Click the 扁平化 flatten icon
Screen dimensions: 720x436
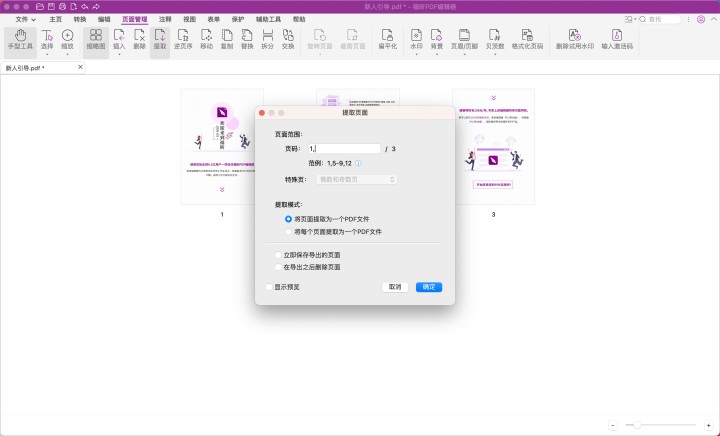387,40
